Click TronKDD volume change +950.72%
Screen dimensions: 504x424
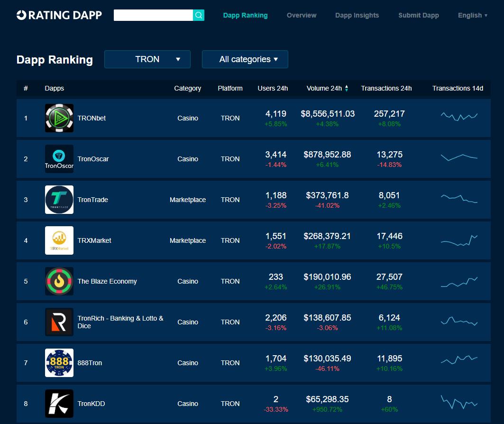coord(327,409)
